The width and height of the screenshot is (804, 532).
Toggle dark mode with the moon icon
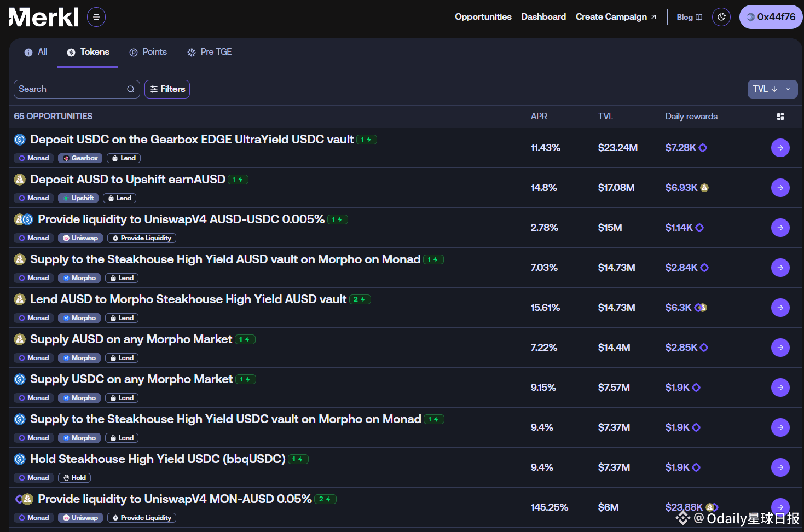[x=721, y=17]
